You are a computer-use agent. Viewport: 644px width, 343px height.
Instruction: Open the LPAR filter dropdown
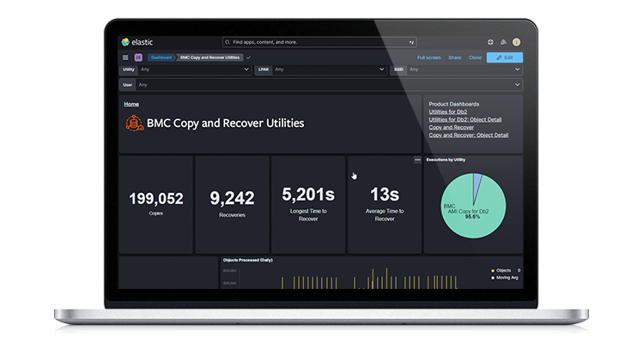(321, 69)
